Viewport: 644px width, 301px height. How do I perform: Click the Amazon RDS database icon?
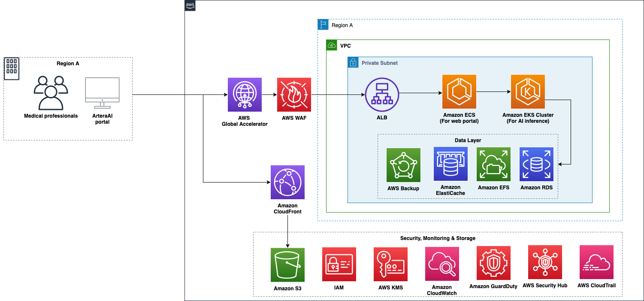(x=536, y=164)
